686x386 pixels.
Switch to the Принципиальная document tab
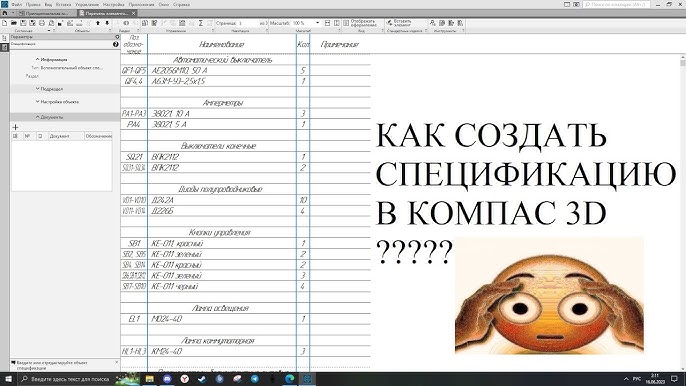pyautogui.click(x=46, y=14)
